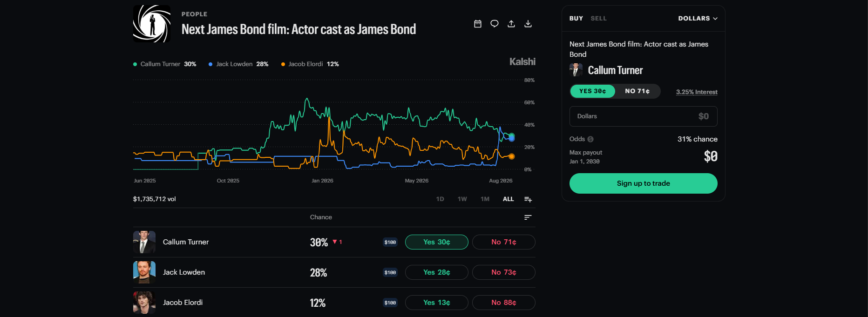The width and height of the screenshot is (868, 317).
Task: Open the DOLLARS currency dropdown
Action: [698, 19]
